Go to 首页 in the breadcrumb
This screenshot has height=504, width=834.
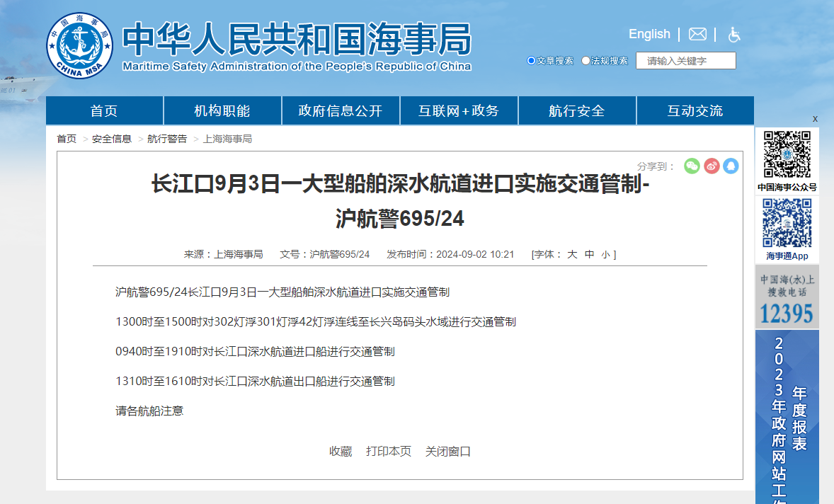click(x=67, y=139)
